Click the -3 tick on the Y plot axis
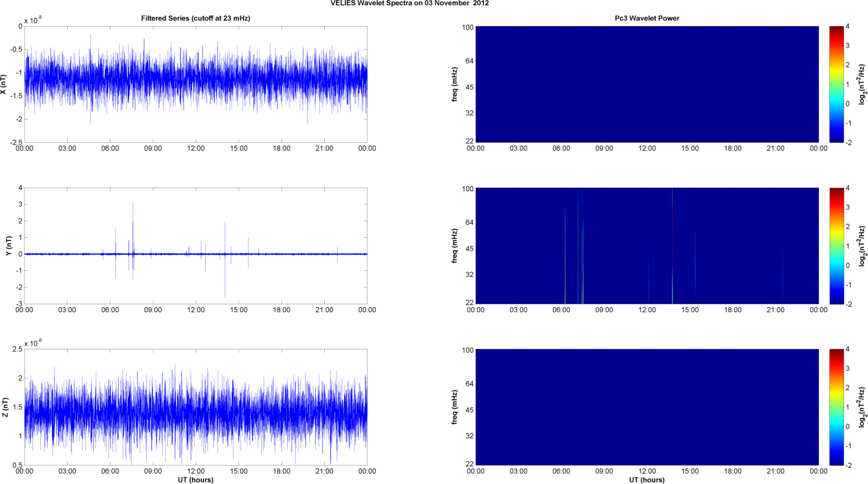 pyautogui.click(x=19, y=304)
